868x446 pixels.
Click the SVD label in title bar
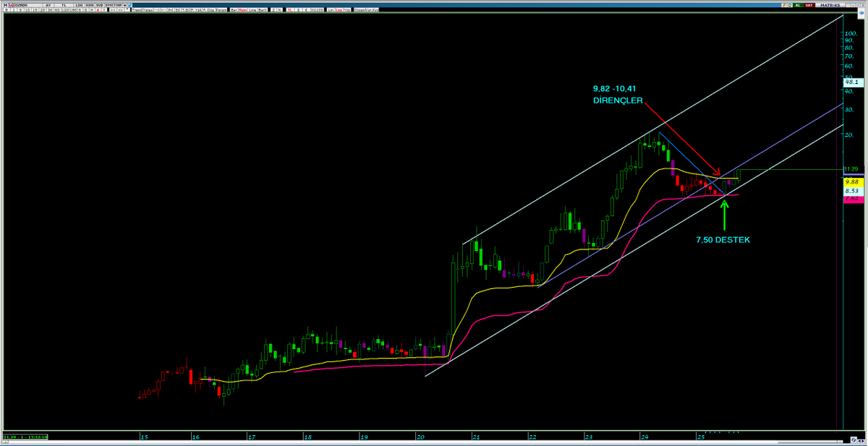coord(99,5)
